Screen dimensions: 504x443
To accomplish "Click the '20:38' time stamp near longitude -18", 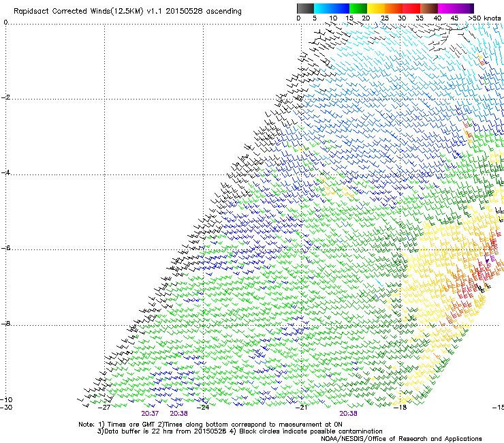I will point(349,414).
